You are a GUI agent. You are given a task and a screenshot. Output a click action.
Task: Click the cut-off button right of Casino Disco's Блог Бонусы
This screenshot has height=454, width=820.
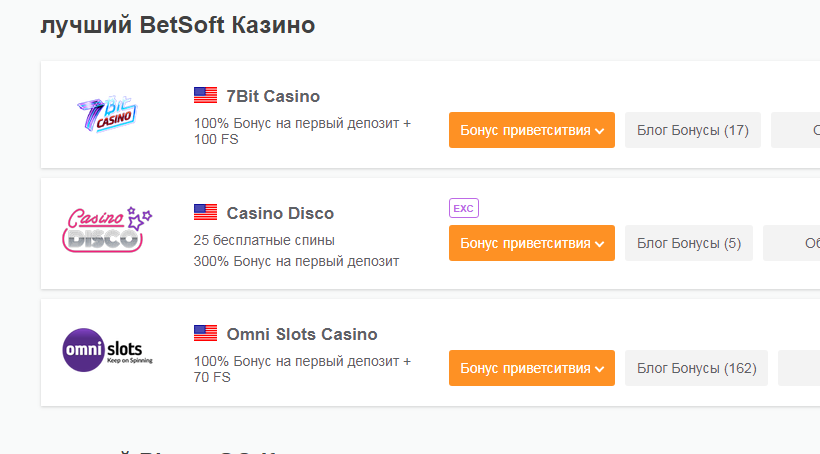[792, 243]
